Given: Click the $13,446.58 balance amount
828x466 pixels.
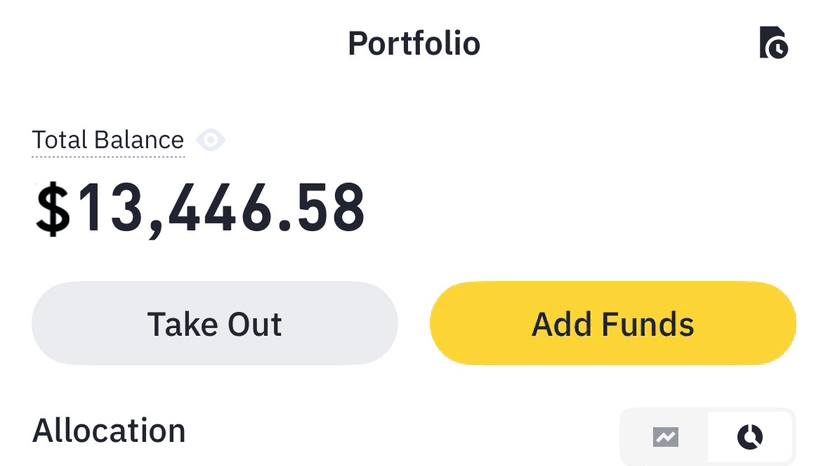Looking at the screenshot, I should [200, 209].
